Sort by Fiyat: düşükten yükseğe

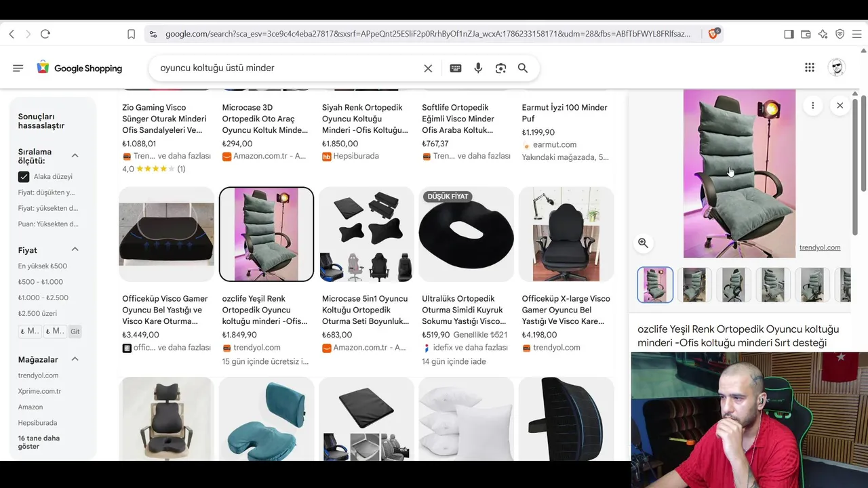point(46,192)
